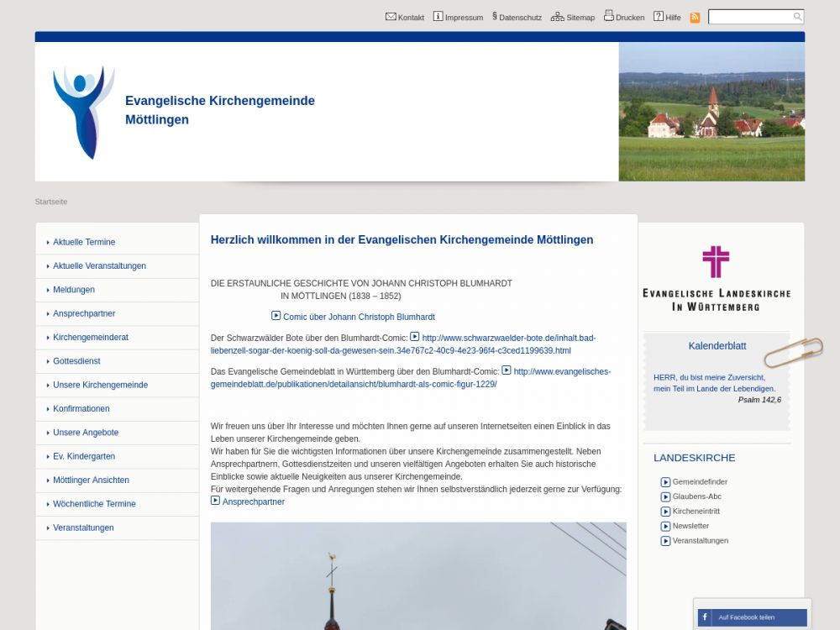Click the search magnifier icon
The height and width of the screenshot is (630, 840).
coord(797,17)
